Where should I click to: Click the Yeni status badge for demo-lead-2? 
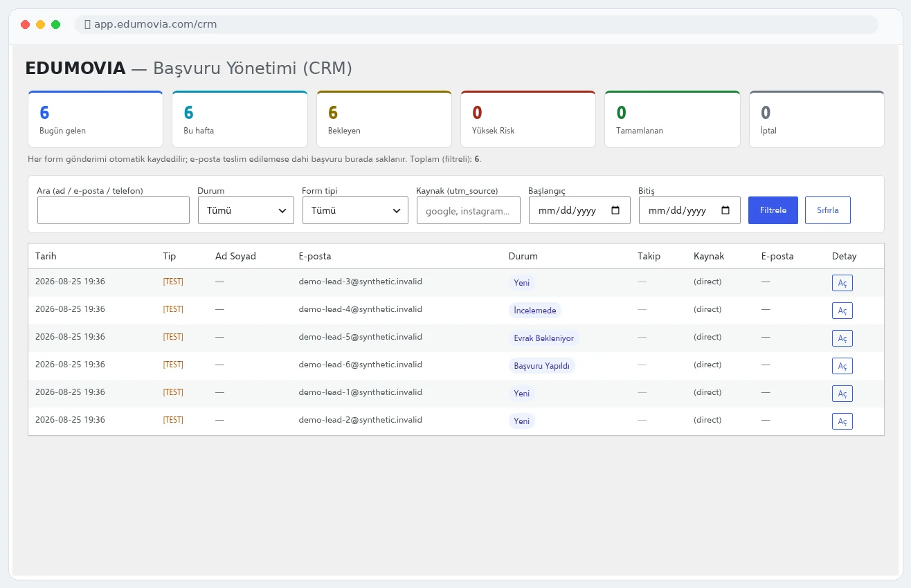(522, 421)
